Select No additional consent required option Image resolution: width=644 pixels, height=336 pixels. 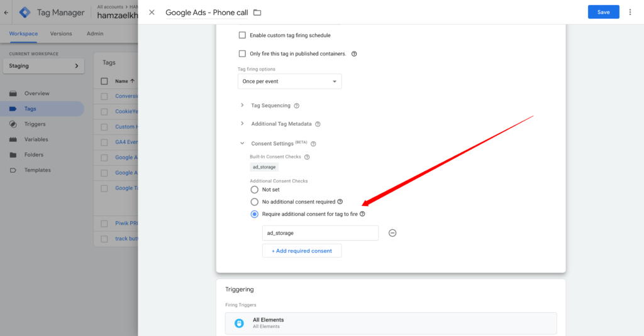point(254,202)
